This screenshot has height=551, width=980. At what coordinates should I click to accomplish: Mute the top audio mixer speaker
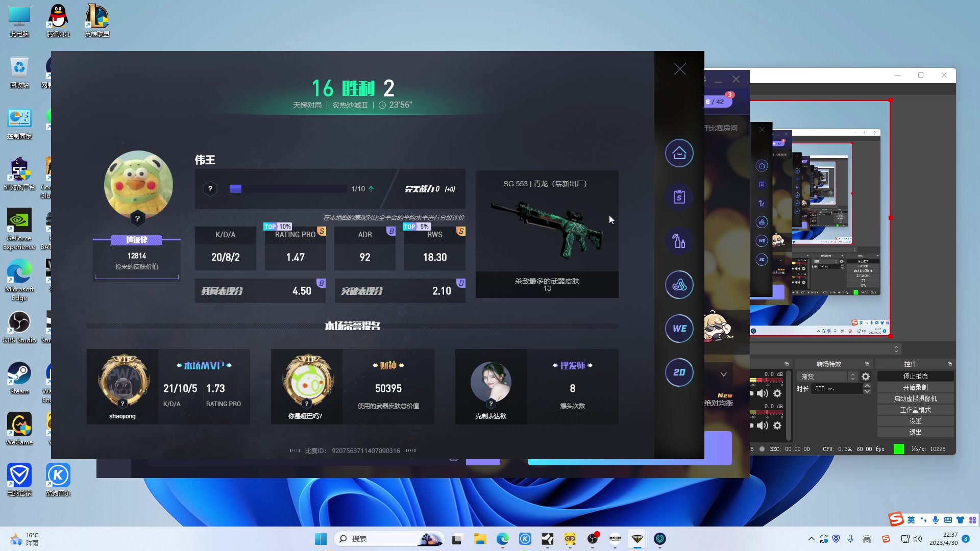click(762, 393)
